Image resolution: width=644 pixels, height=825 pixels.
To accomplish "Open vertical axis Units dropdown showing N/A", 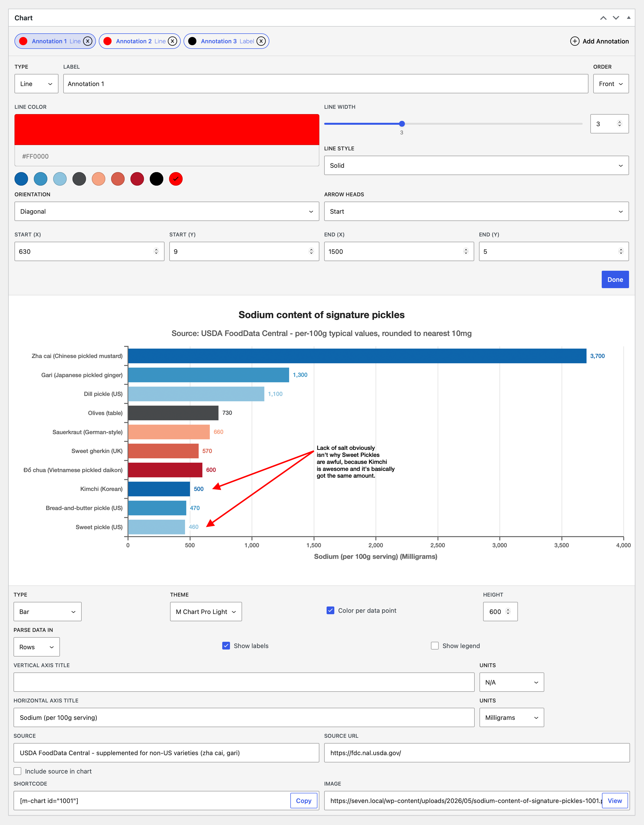I will [511, 682].
